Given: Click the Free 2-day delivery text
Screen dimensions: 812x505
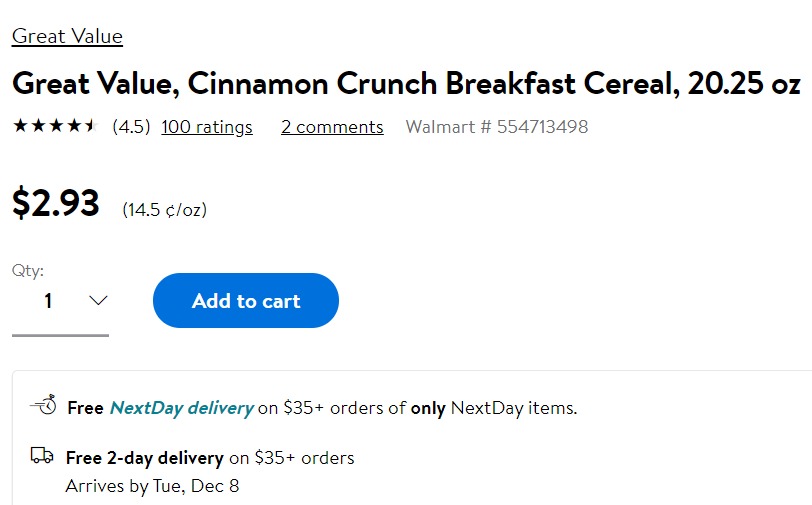Looking at the screenshot, I should [144, 458].
